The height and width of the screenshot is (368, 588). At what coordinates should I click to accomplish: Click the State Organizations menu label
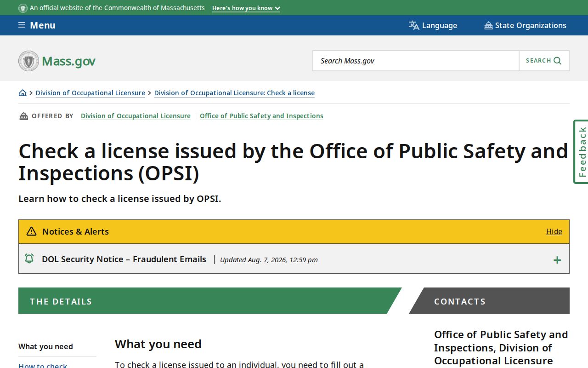pos(531,25)
